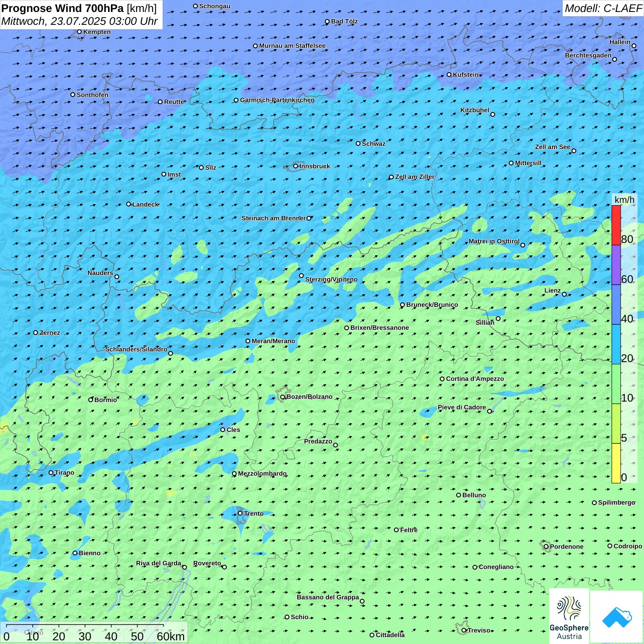Click the 'Conegliano' label
The image size is (644, 644).
pos(496,567)
